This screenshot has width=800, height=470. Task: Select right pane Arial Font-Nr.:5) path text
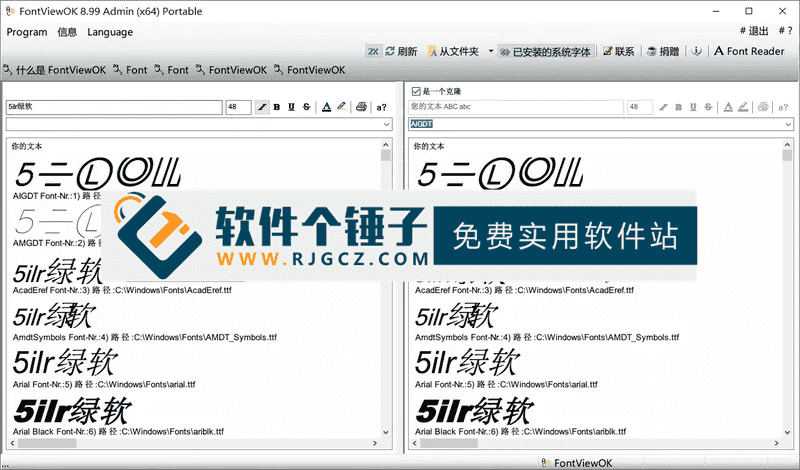[x=506, y=384]
